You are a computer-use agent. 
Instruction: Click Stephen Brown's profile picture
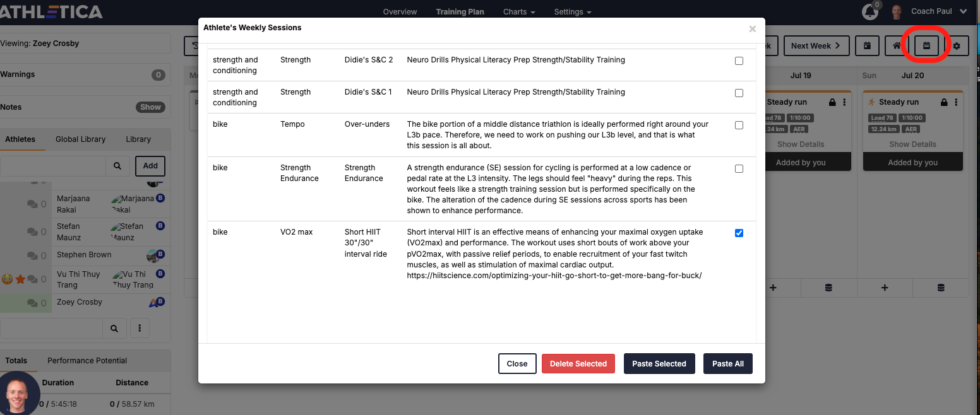coord(152,256)
